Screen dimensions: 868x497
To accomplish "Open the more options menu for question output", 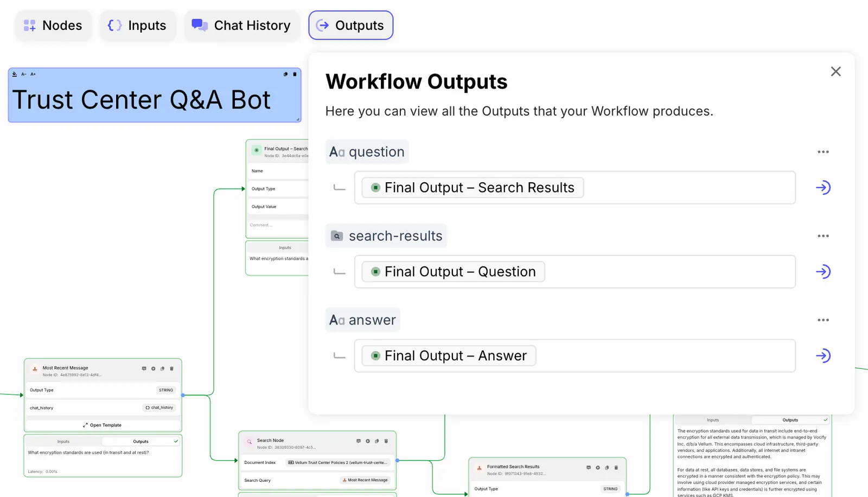I will tap(823, 152).
